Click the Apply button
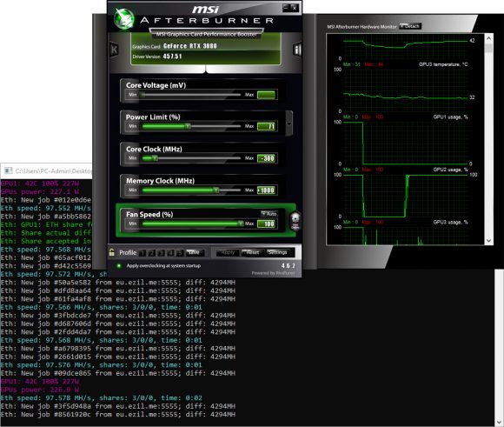The image size is (504, 427). pyautogui.click(x=228, y=252)
